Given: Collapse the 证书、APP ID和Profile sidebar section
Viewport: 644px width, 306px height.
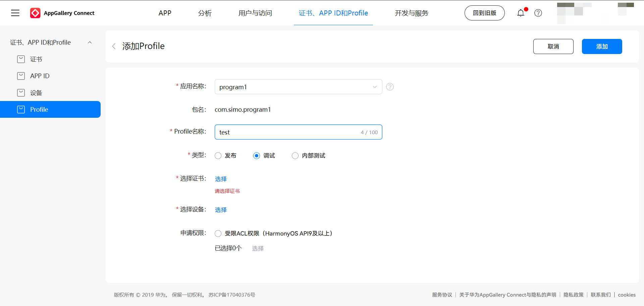Looking at the screenshot, I should [x=90, y=43].
